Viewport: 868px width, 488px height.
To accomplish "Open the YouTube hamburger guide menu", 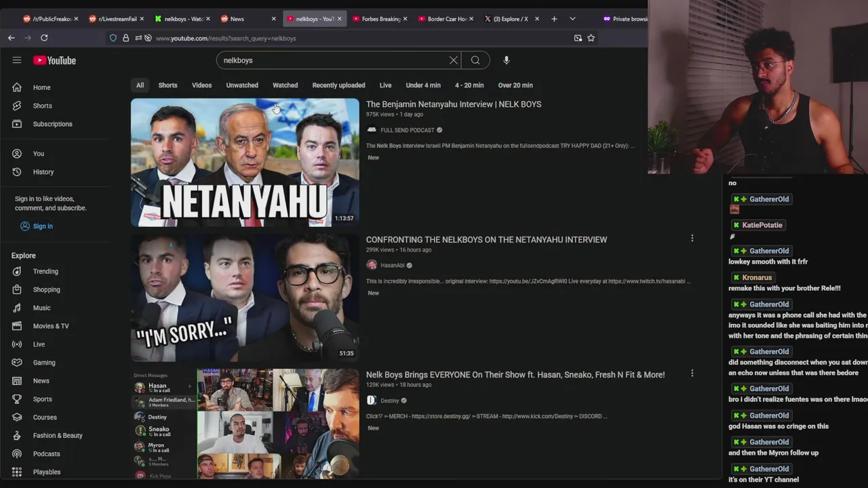I will pyautogui.click(x=17, y=60).
